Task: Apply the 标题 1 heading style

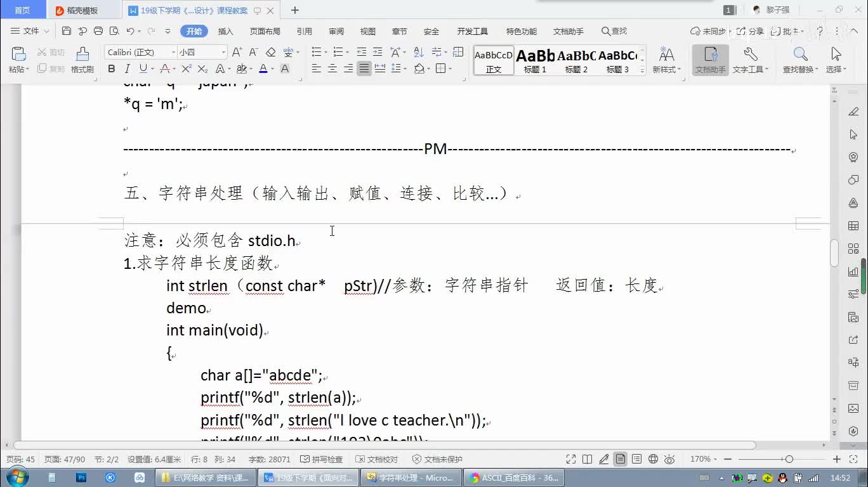Action: [x=535, y=61]
